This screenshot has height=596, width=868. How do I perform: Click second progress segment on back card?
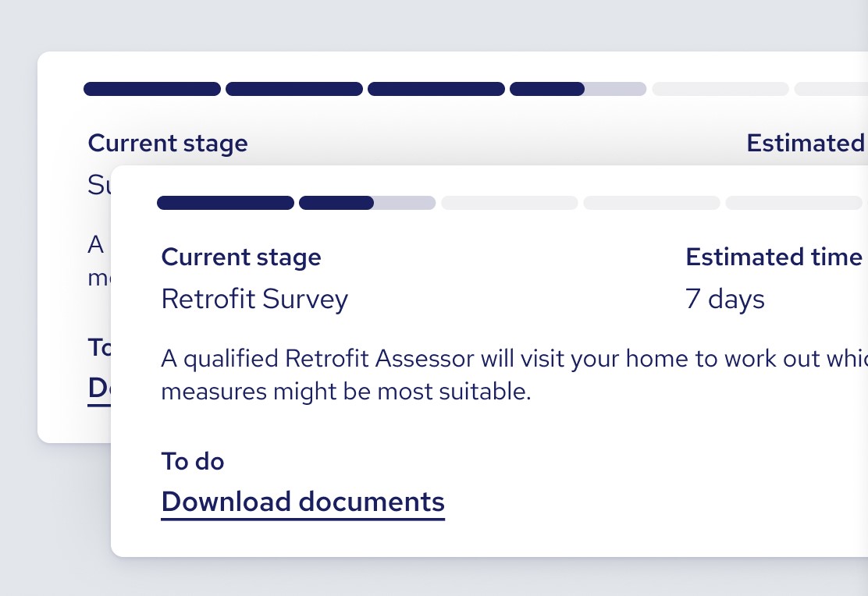click(294, 89)
